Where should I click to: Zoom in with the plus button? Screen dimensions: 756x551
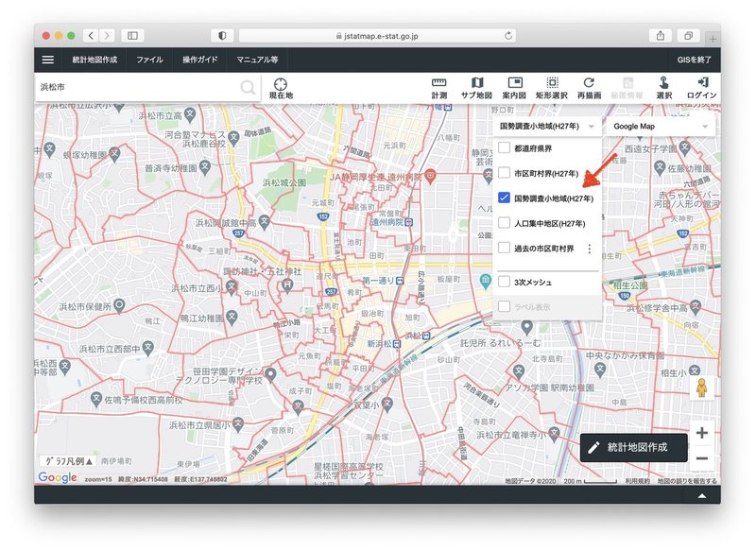702,433
